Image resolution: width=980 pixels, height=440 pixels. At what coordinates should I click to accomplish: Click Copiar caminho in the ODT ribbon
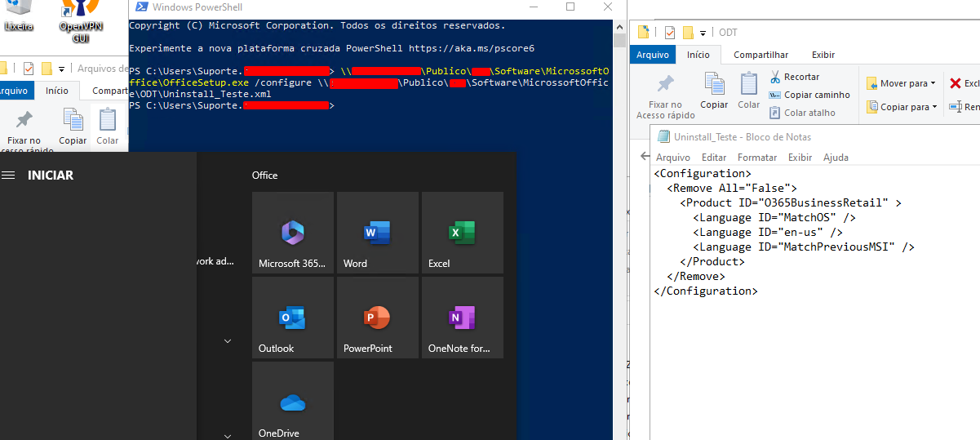(x=809, y=95)
